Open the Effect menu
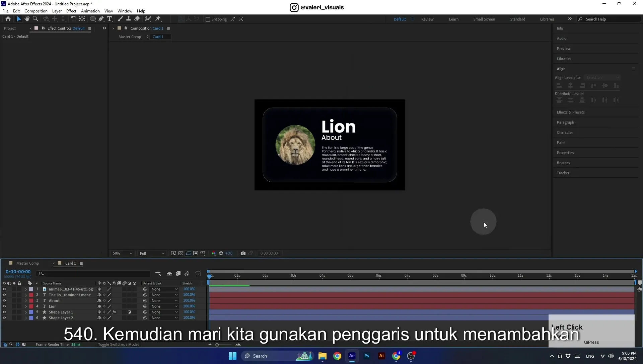The width and height of the screenshot is (643, 364). coord(71,11)
